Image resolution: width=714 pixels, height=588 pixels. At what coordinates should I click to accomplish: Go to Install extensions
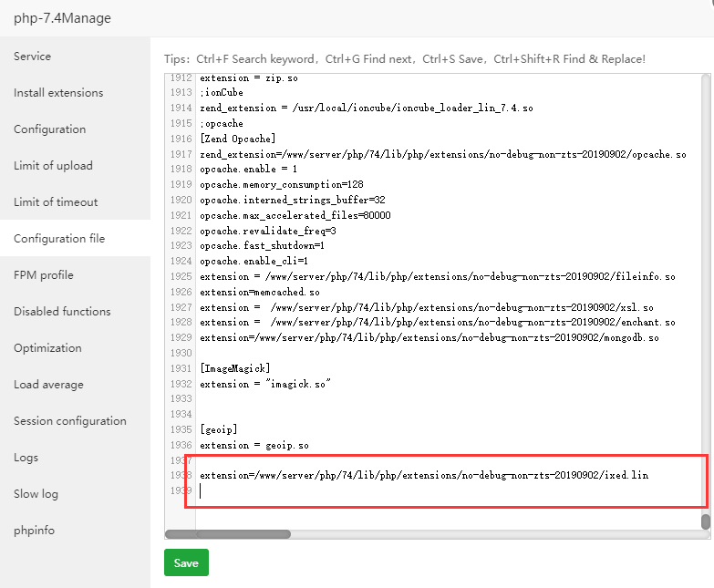pos(58,93)
